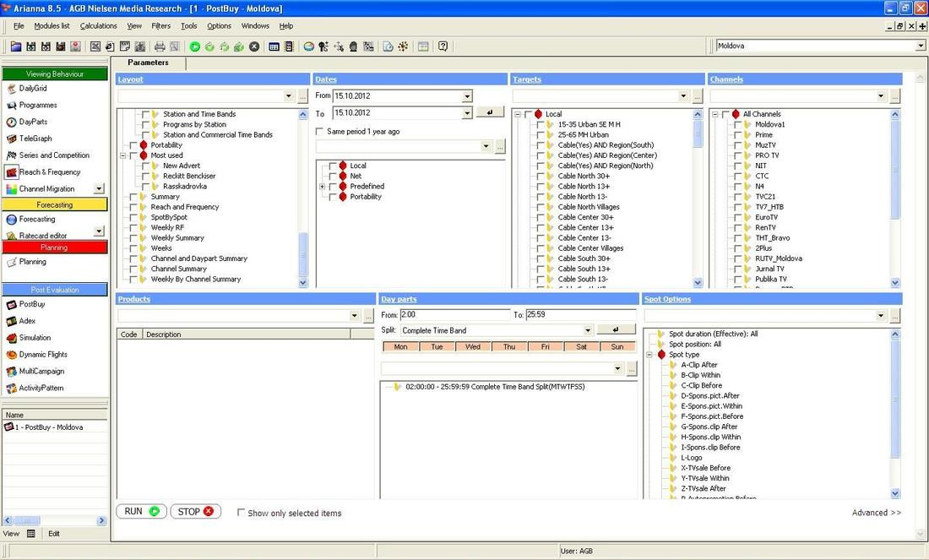The image size is (929, 560).
Task: Click the calendar toolbar icon
Action: (423, 46)
